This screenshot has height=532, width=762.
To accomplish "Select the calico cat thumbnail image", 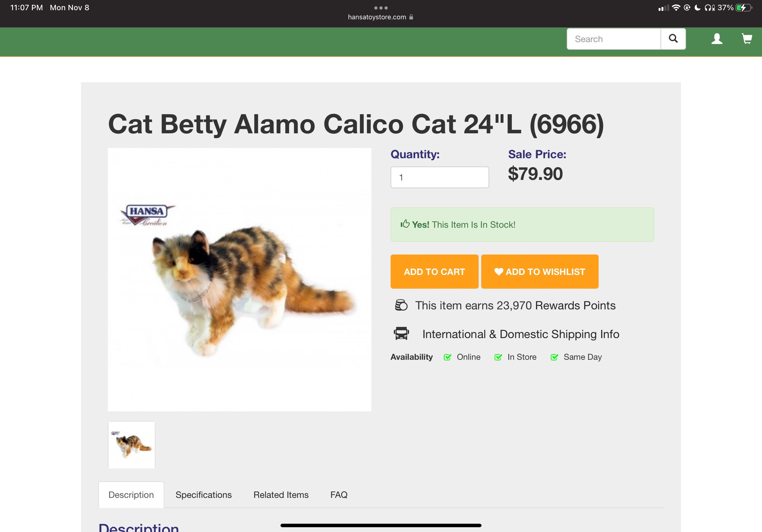I will tap(131, 445).
